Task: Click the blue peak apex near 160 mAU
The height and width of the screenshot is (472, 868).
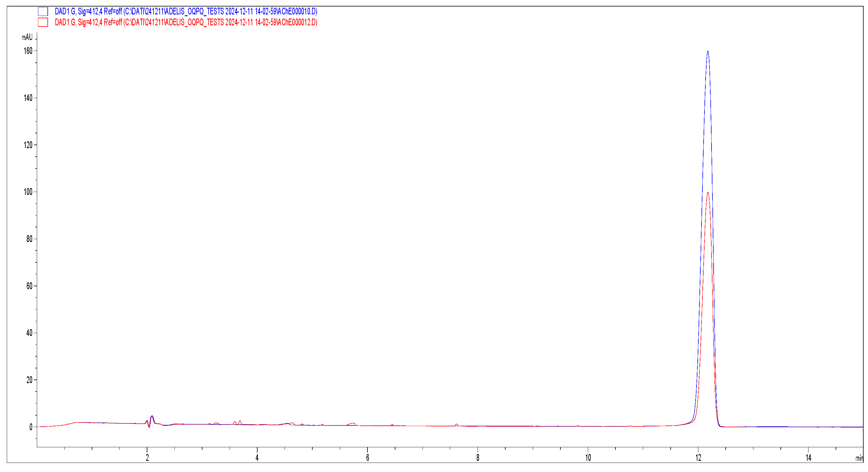Action: 708,52
